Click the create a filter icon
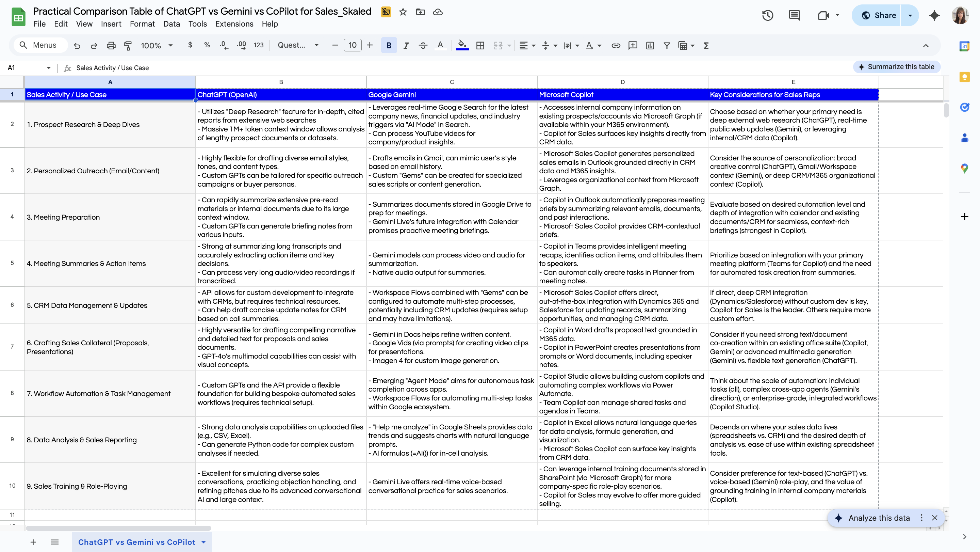The height and width of the screenshot is (552, 980). pyautogui.click(x=667, y=46)
